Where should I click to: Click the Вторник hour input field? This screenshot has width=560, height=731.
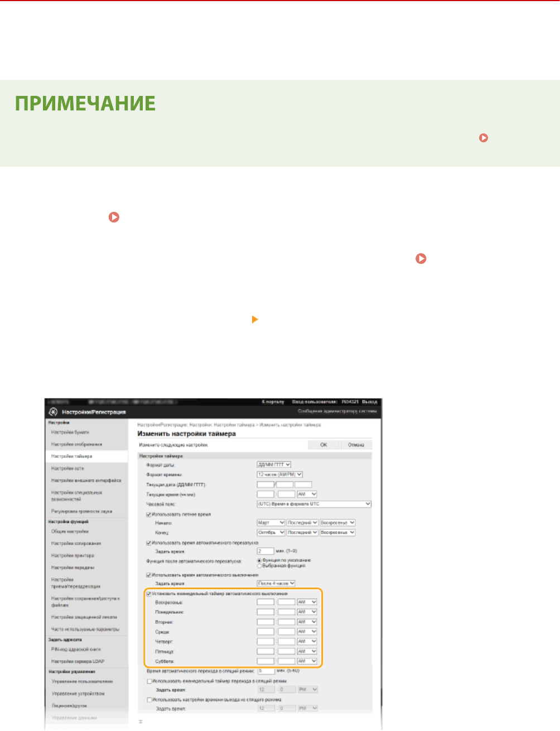click(265, 622)
